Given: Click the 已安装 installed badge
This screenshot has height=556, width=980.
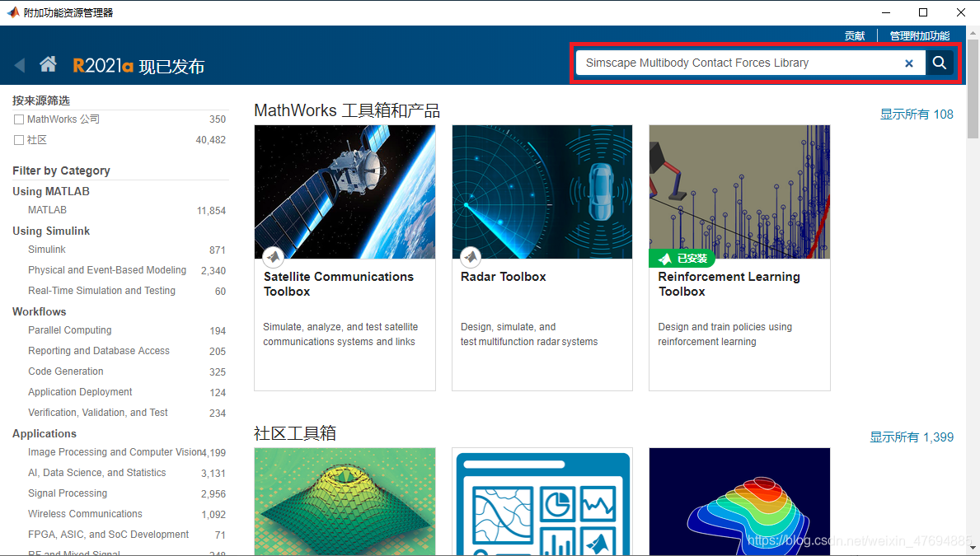Looking at the screenshot, I should [x=682, y=258].
